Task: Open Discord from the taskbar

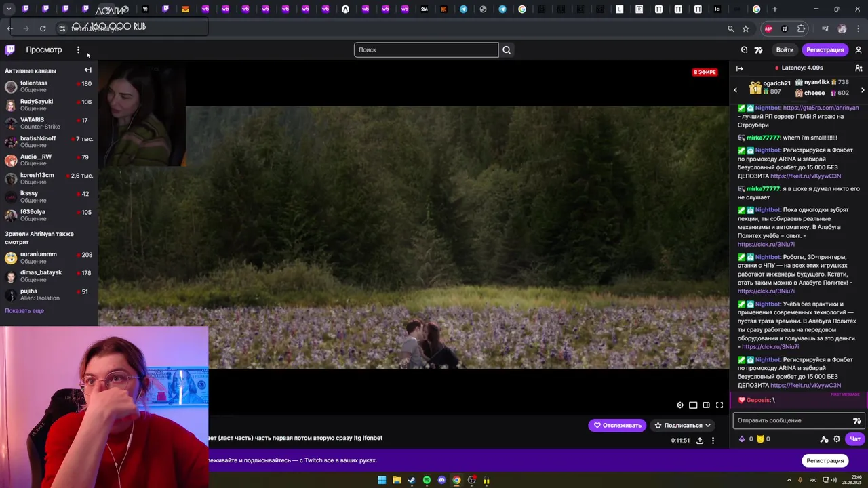Action: 441,481
